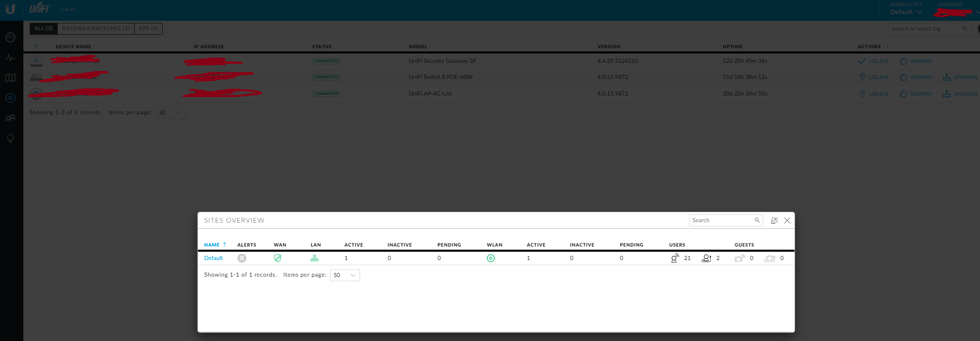Screen dimensions: 980x341
Task: Upgrade the UniFi Switch 8 POE-60W
Action: point(960,77)
